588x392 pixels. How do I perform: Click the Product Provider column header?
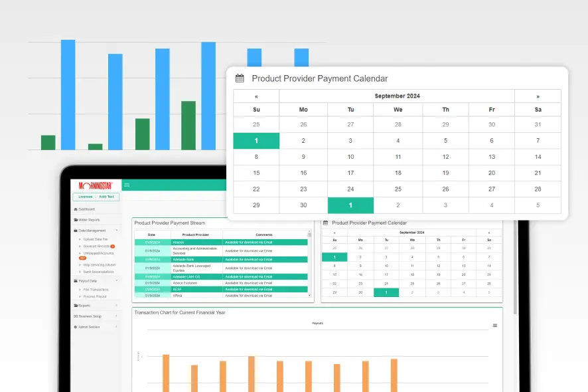[x=195, y=235]
